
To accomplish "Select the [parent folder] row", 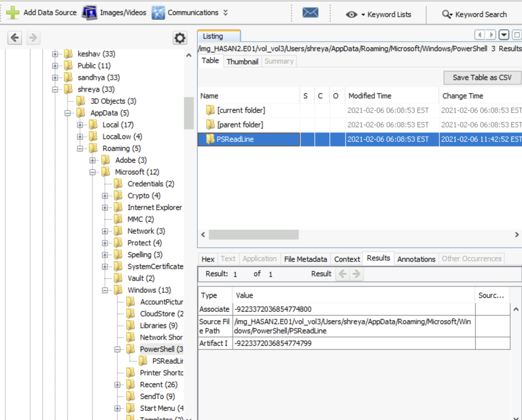I will click(x=360, y=125).
